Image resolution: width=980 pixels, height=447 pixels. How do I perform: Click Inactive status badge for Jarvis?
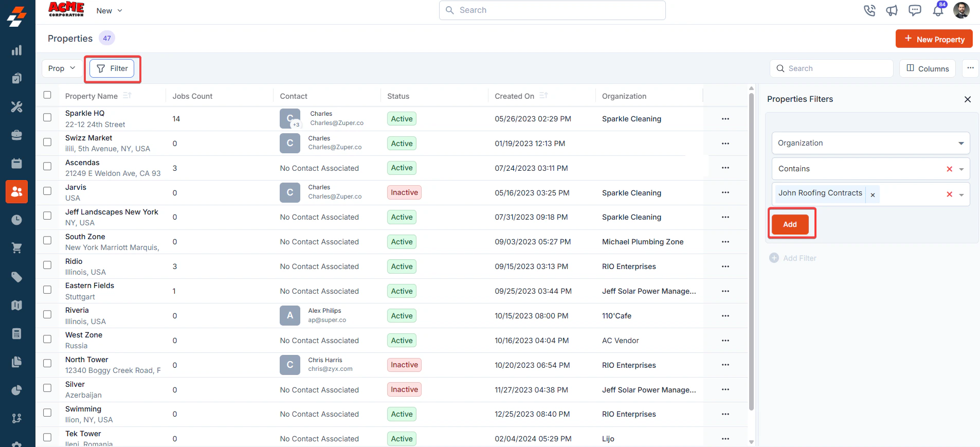tap(404, 192)
